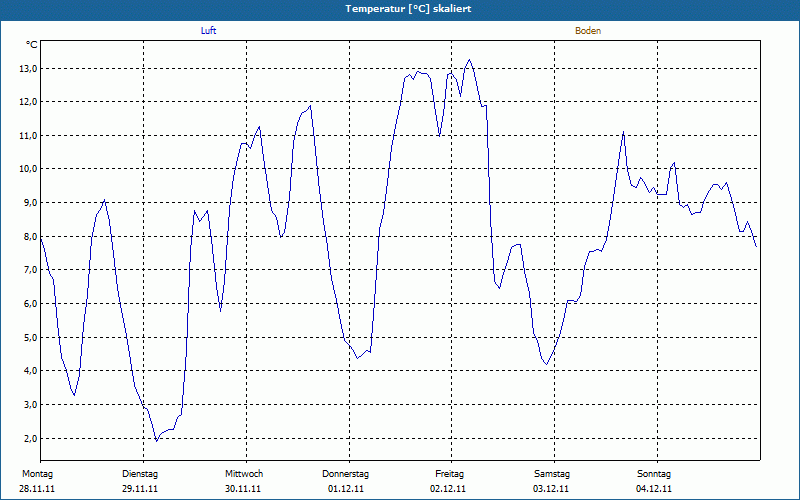Click the 'Sonntag' day label
Viewport: 800px width, 500px height.
(654, 474)
